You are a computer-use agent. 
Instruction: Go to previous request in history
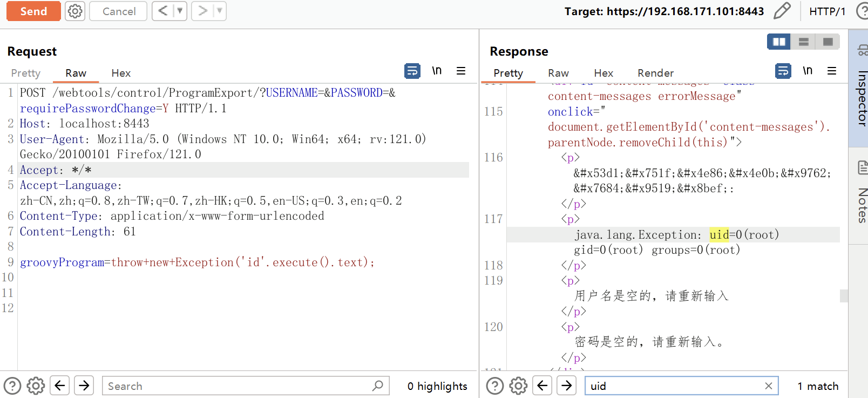click(162, 11)
